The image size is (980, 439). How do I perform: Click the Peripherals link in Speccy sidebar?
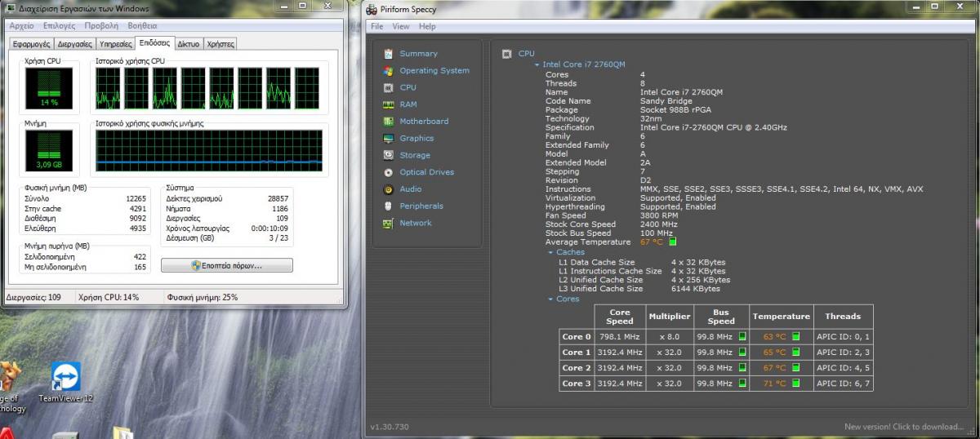(x=421, y=206)
